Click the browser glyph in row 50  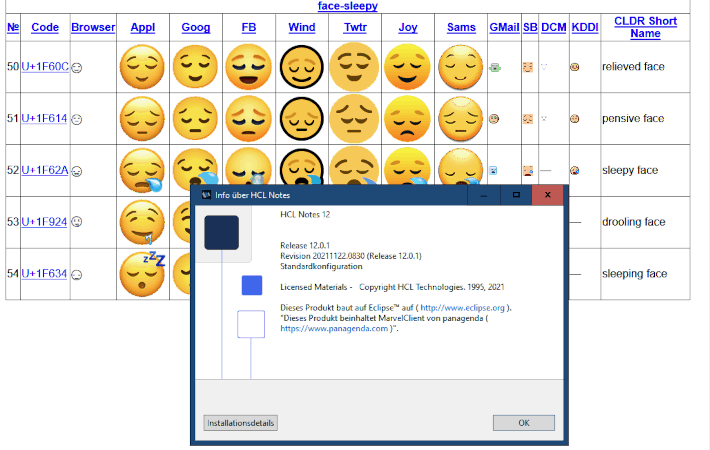[x=77, y=68]
